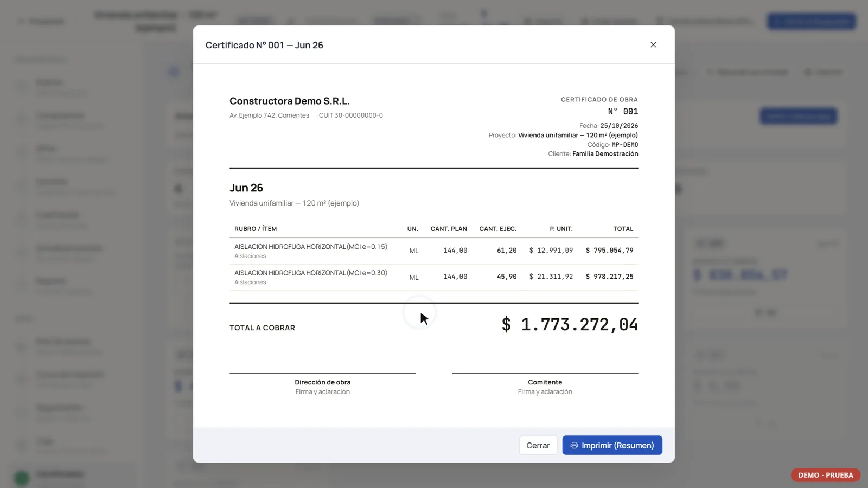Click the "Jun 26" period heading in the certificate body

point(246,188)
